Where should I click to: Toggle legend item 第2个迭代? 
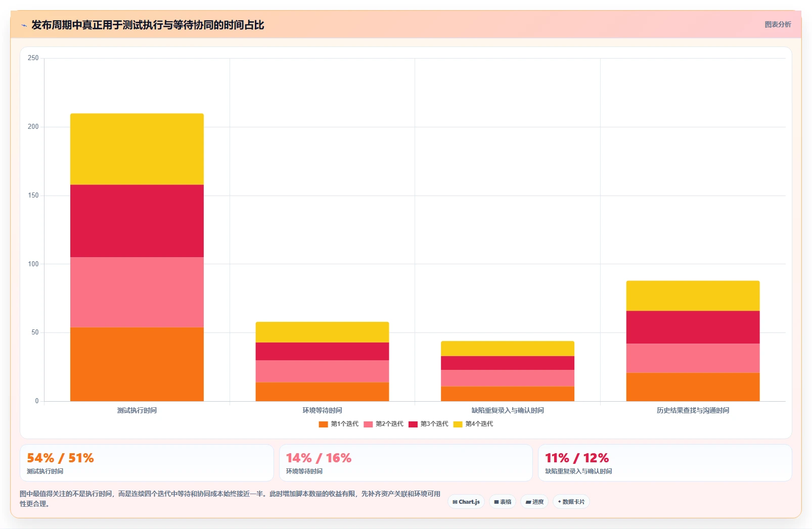[383, 424]
